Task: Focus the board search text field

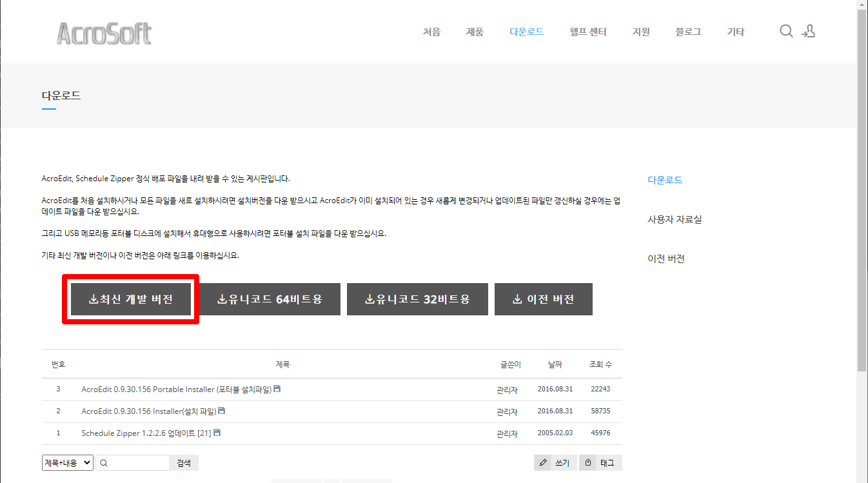Action: point(132,462)
